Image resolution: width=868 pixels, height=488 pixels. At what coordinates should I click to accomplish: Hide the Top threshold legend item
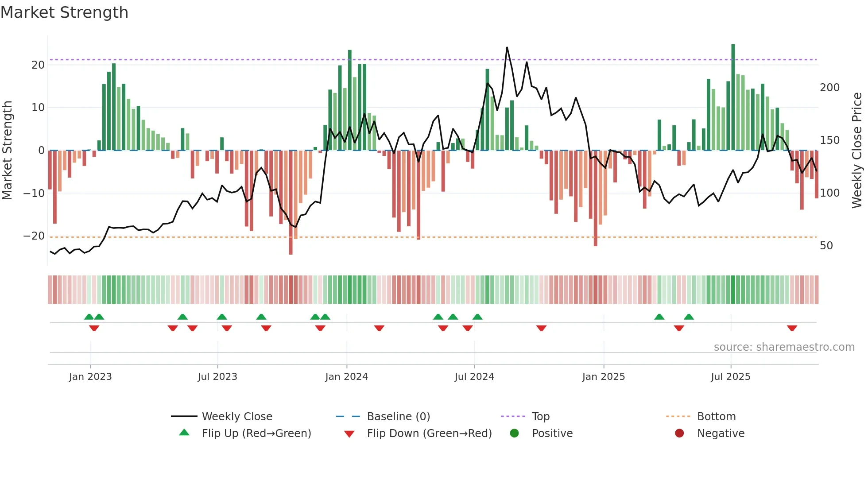pyautogui.click(x=540, y=416)
